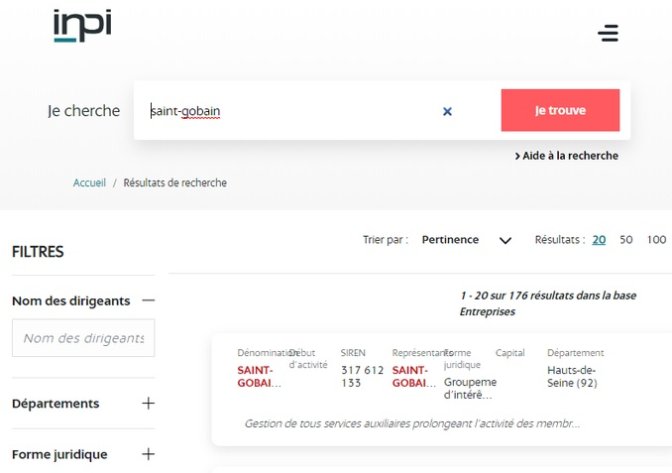The height and width of the screenshot is (473, 672).
Task: Click the 'Groupeme d'intérê...' legal form text
Action: tap(470, 388)
